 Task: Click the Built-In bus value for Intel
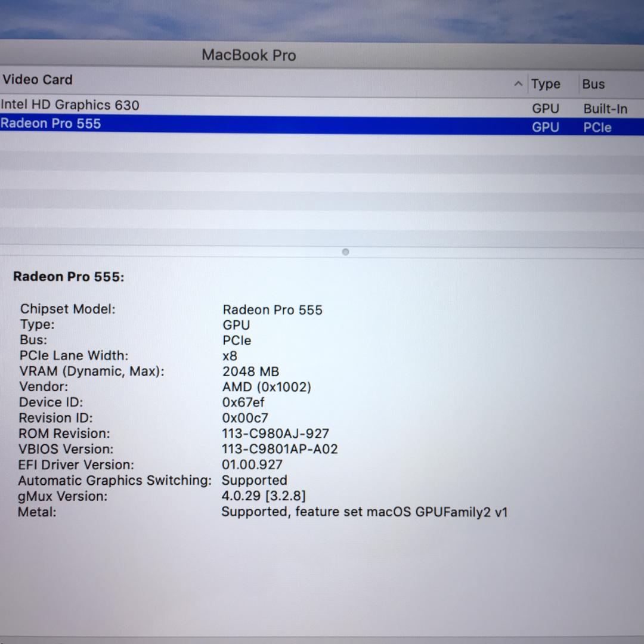coord(605,109)
